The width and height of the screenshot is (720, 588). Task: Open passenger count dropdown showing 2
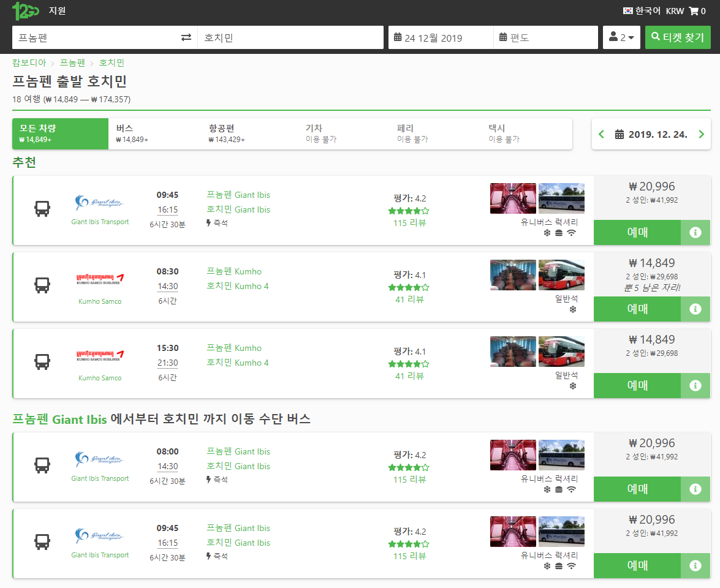[621, 37]
